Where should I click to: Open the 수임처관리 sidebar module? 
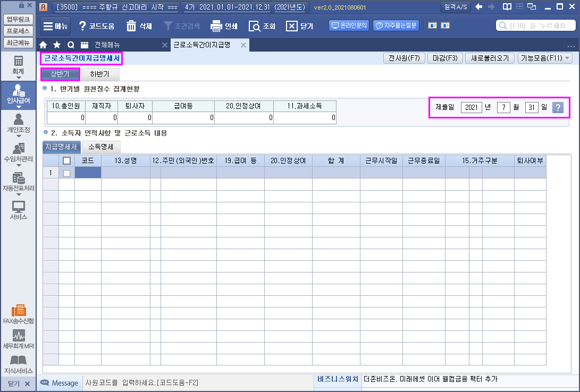point(19,151)
